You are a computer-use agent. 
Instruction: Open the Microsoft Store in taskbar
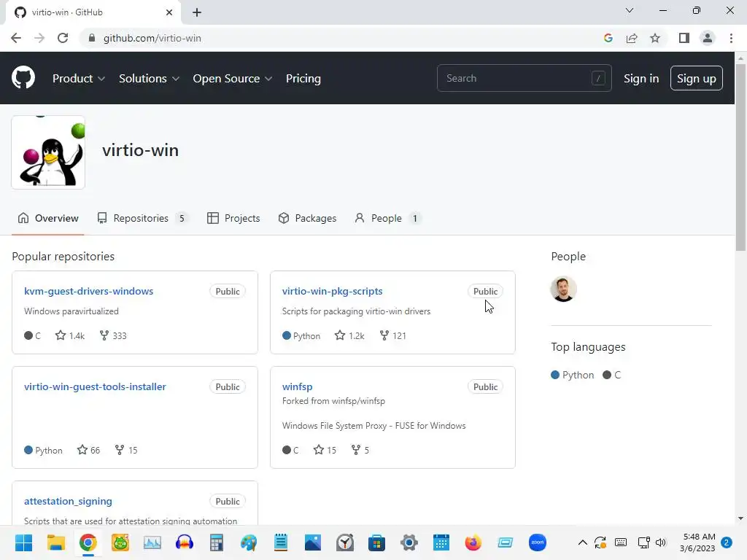pyautogui.click(x=377, y=542)
